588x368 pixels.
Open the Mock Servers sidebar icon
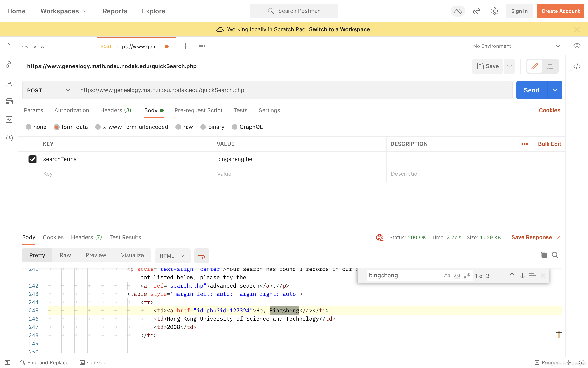9,101
